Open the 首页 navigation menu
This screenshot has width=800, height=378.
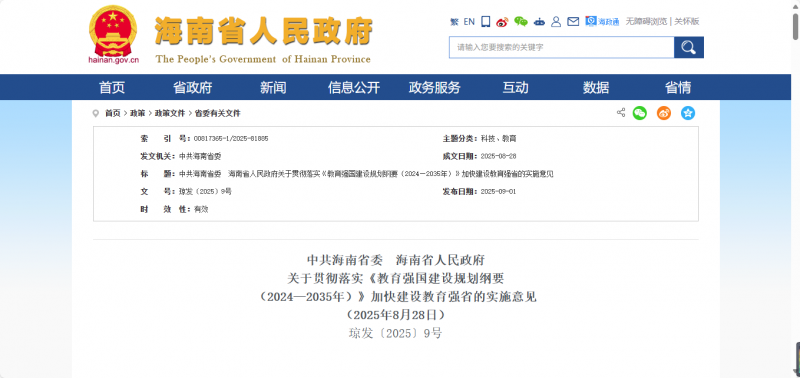pyautogui.click(x=112, y=88)
